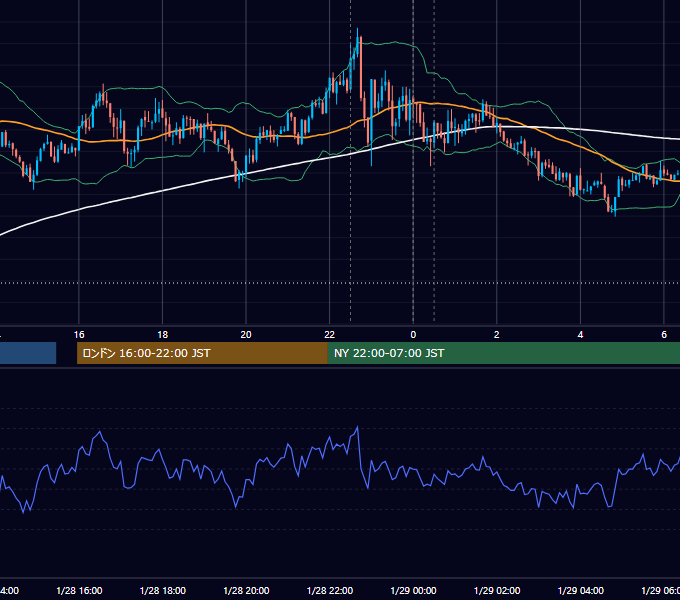Click the 1/28 18:00 date label
Screen dimensions: 680x600
click(x=163, y=590)
